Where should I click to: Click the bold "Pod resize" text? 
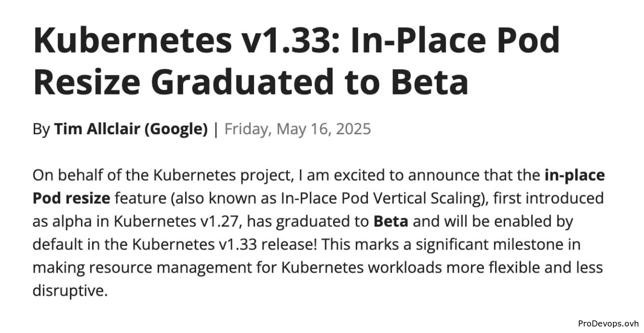pos(71,199)
